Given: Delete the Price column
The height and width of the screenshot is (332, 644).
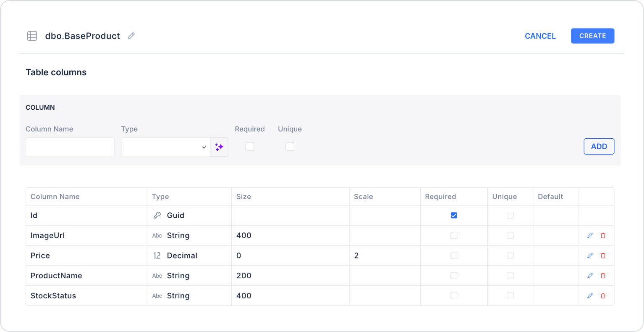Looking at the screenshot, I should [603, 256].
